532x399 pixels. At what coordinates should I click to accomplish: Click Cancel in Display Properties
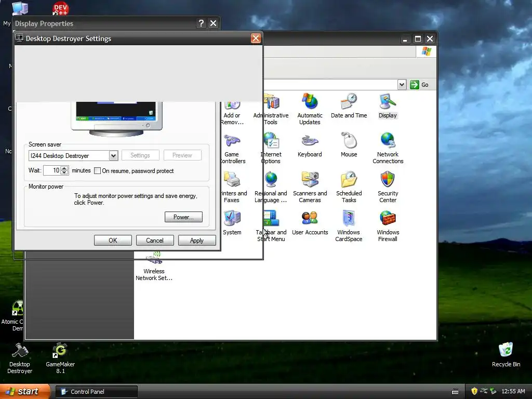(x=155, y=241)
